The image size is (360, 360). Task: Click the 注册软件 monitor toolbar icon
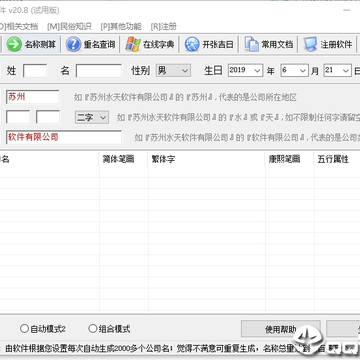coord(310,44)
